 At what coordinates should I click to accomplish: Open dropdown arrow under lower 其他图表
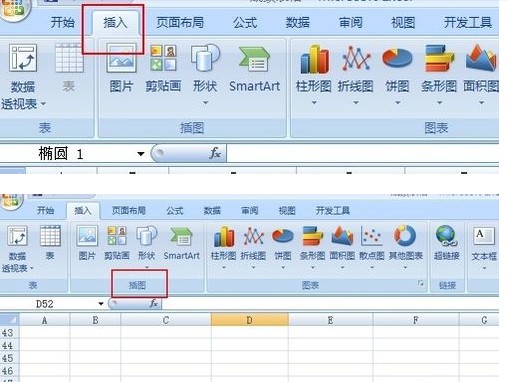tap(405, 267)
